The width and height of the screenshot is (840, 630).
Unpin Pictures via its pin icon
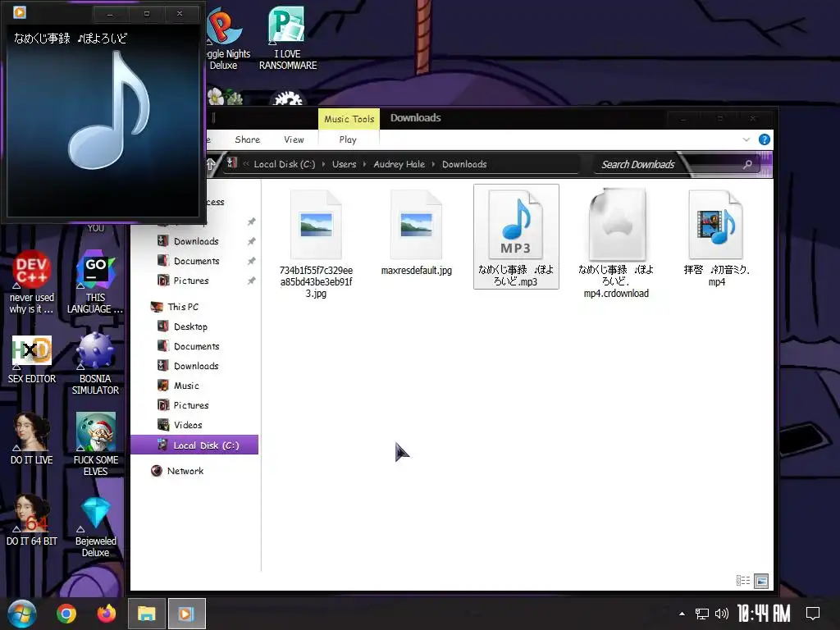point(251,281)
